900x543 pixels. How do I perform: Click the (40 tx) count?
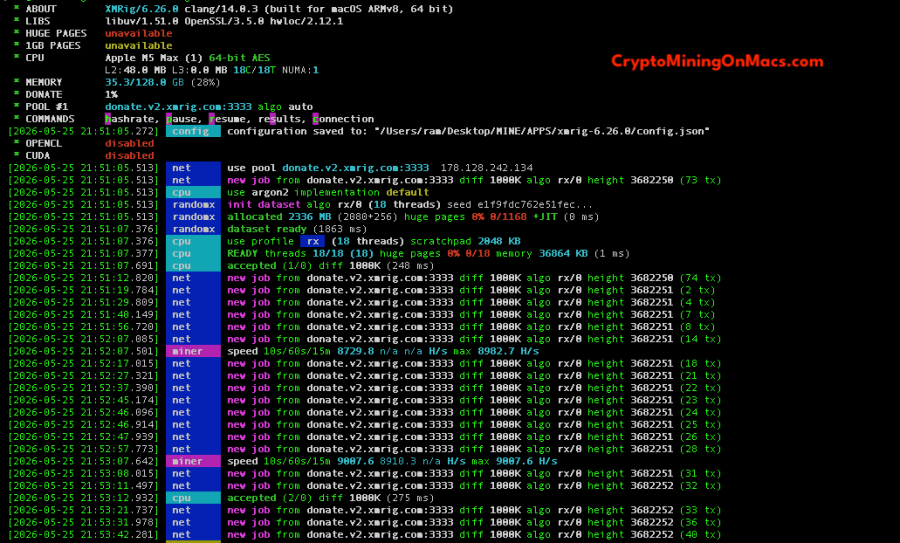point(701,534)
